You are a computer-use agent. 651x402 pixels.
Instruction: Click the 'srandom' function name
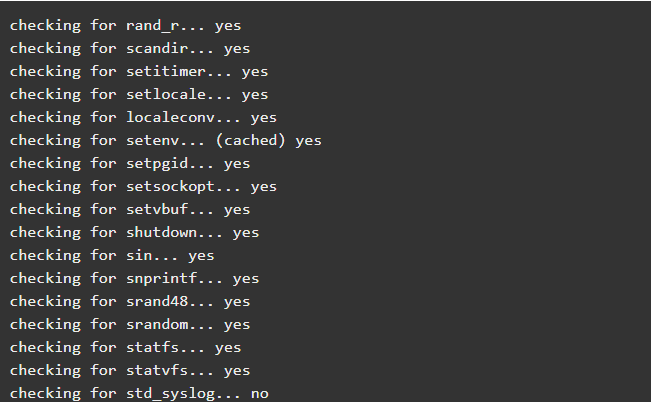tap(157, 324)
